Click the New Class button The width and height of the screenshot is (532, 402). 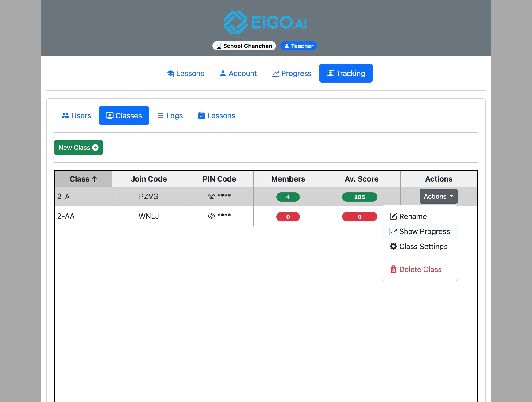[x=78, y=148]
